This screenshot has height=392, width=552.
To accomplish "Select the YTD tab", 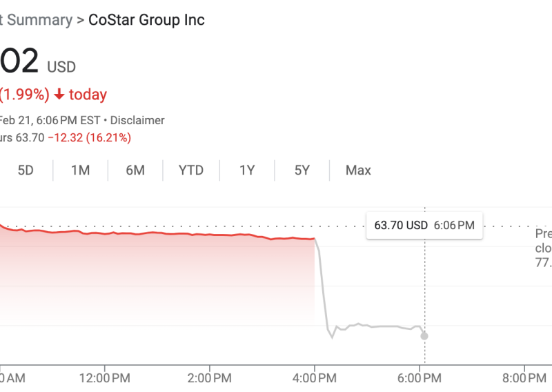I will point(191,170).
